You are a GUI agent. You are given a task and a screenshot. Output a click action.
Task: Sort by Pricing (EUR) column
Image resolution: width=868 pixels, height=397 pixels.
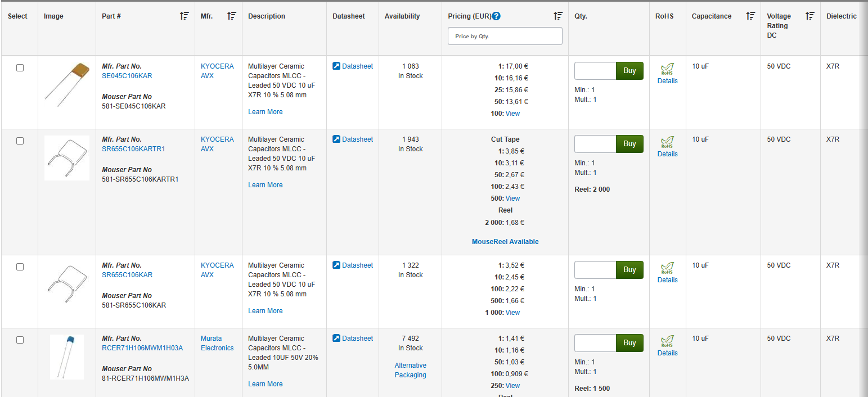[558, 16]
